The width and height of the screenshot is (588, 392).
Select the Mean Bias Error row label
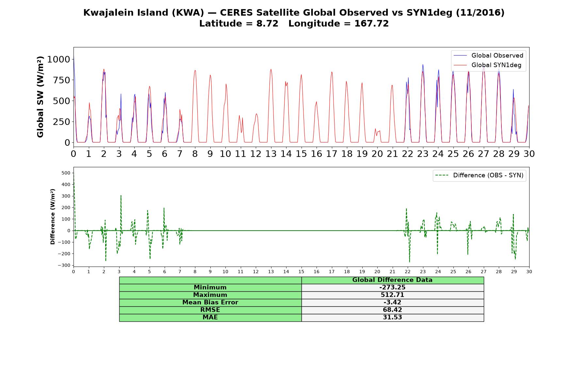coord(210,302)
